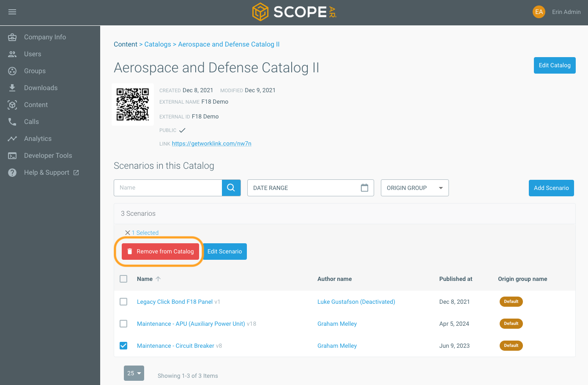Click the Groups icon in sidebar
The width and height of the screenshot is (588, 385).
12,71
